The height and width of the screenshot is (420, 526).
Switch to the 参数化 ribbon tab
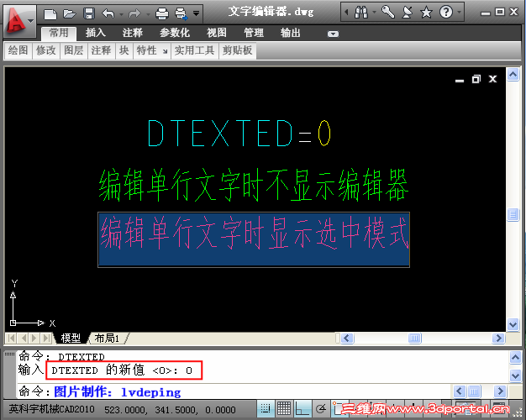tap(175, 33)
